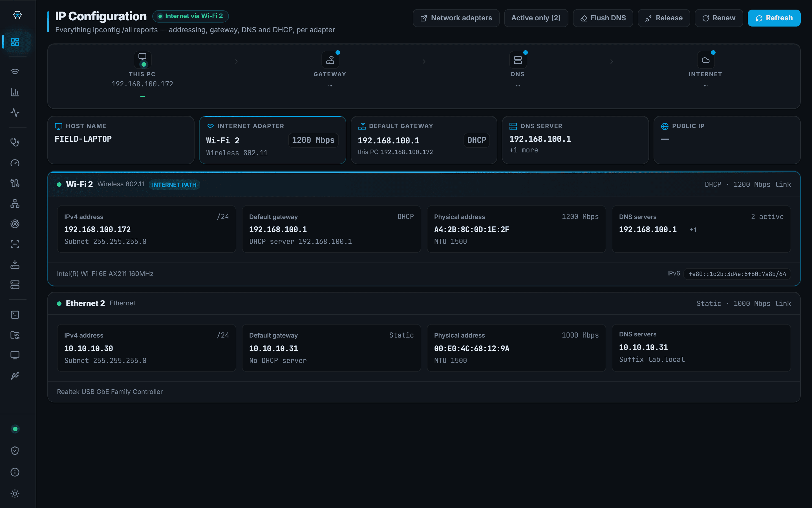Select the DEFAULT GATEWAY card
Viewport: 812px width, 508px height.
(424, 140)
